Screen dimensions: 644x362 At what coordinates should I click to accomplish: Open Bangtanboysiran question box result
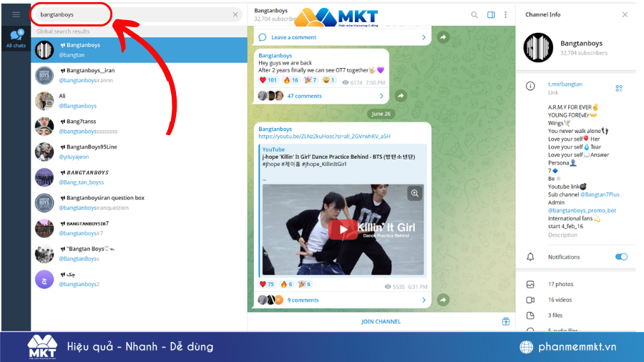tap(140, 202)
